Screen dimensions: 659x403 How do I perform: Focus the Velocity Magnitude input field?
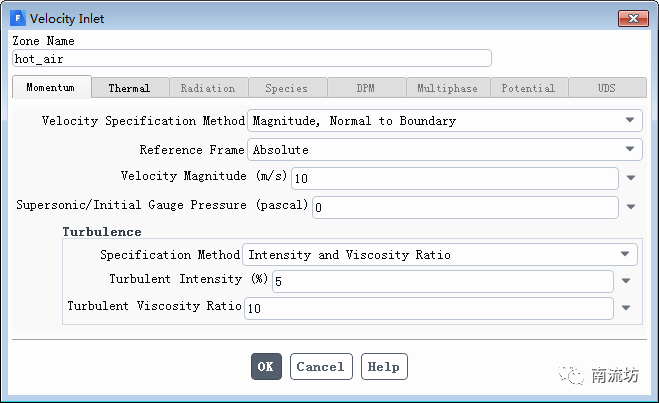pyautogui.click(x=454, y=178)
